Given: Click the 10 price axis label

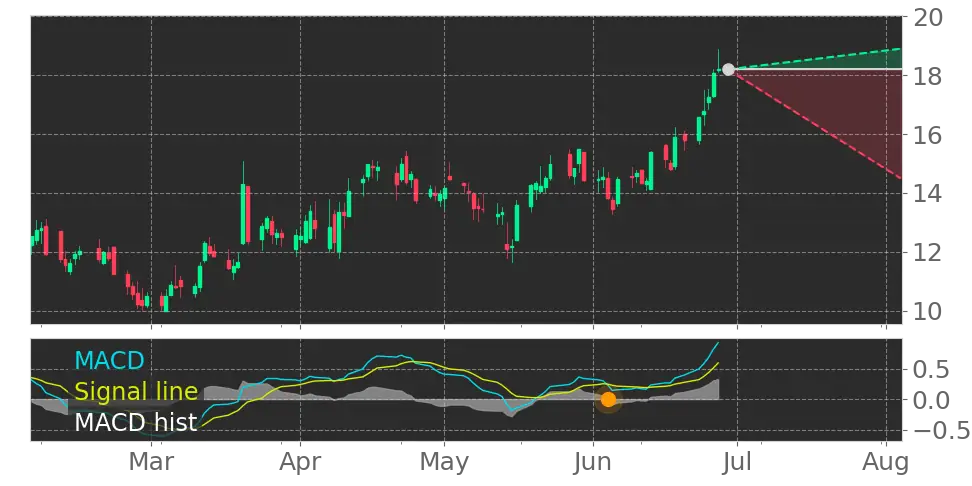Looking at the screenshot, I should [x=928, y=311].
